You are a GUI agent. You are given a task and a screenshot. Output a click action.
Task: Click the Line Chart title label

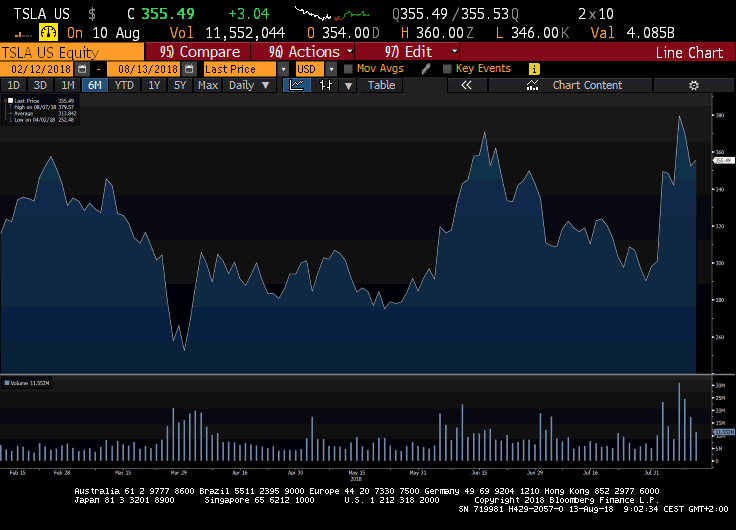pos(689,53)
